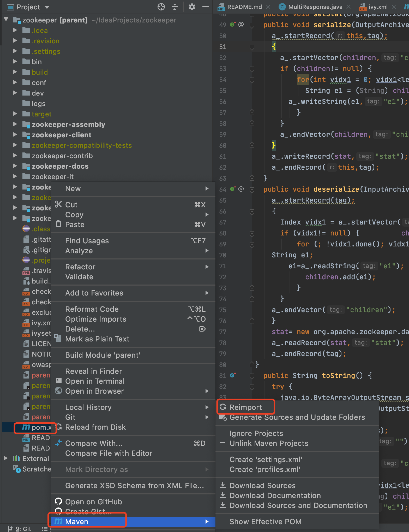Select Create 'settings.xml'

(x=297, y=459)
